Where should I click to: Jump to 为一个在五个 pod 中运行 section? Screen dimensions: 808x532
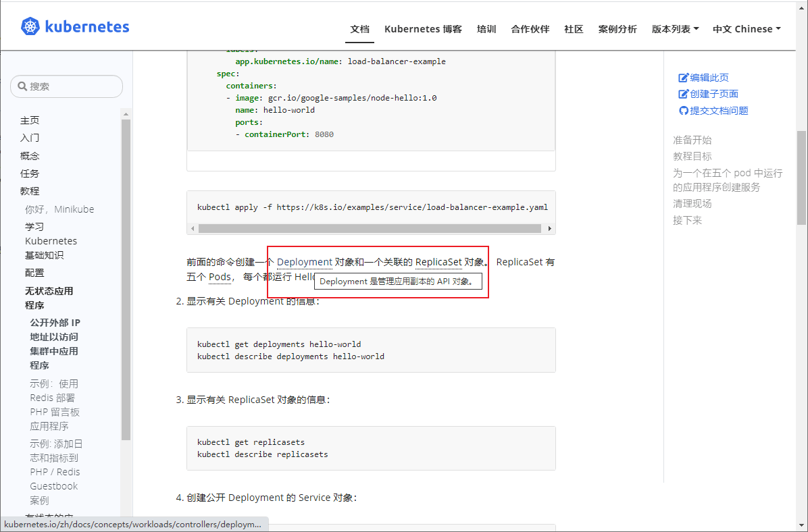727,180
